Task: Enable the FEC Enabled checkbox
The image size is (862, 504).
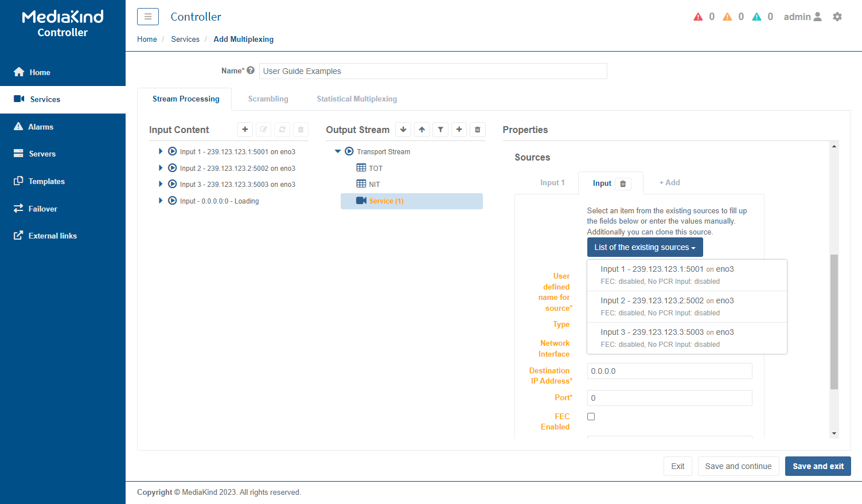Action: click(591, 417)
